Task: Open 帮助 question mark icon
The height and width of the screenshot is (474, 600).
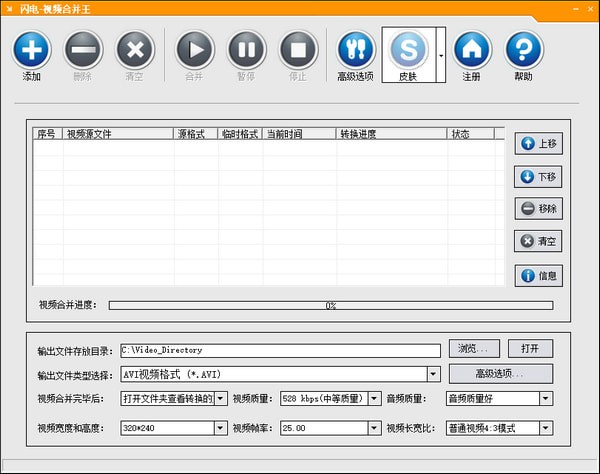Action: tap(523, 49)
